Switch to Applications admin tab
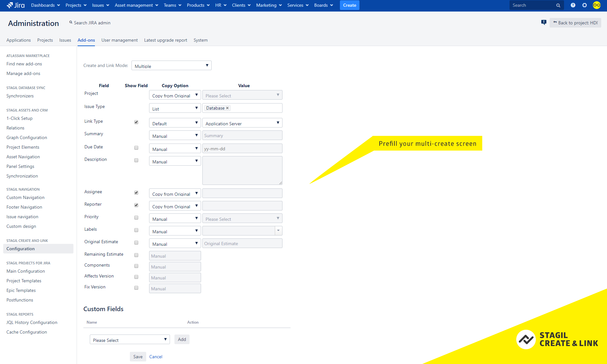The height and width of the screenshot is (364, 607). [19, 40]
